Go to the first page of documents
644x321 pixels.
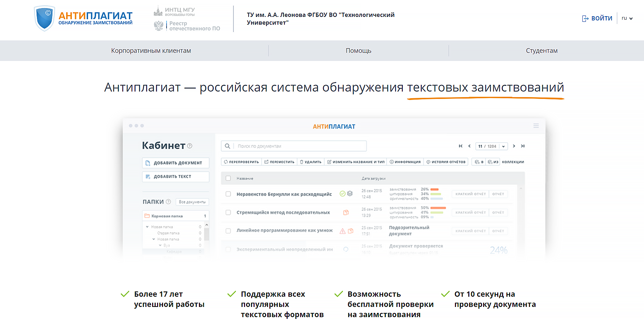[x=461, y=146]
